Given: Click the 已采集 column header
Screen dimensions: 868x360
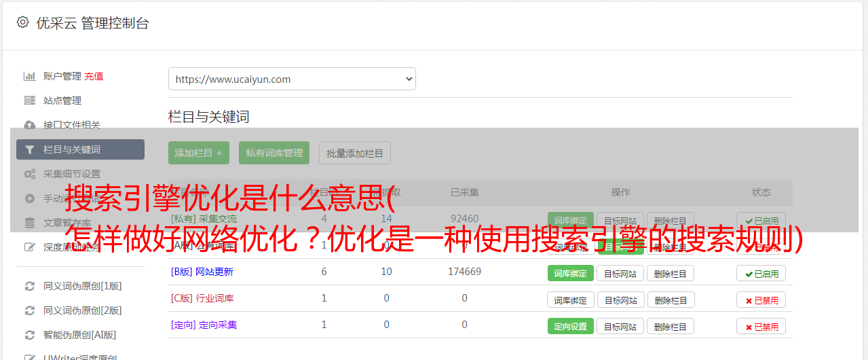Looking at the screenshot, I should point(465,192).
